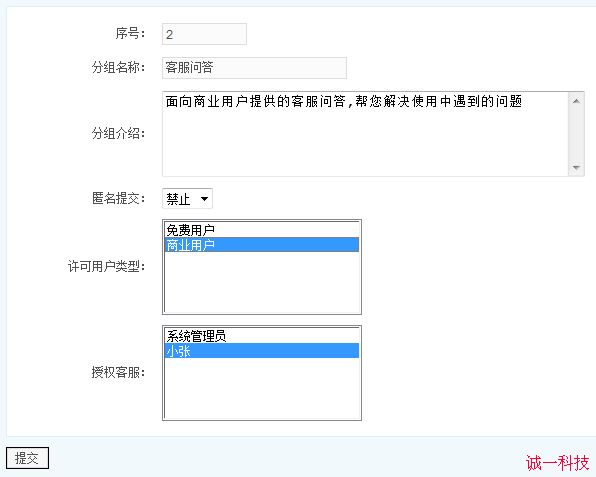The image size is (596, 477).
Task: Click inside the 分组介绍 textarea
Action: (365, 134)
